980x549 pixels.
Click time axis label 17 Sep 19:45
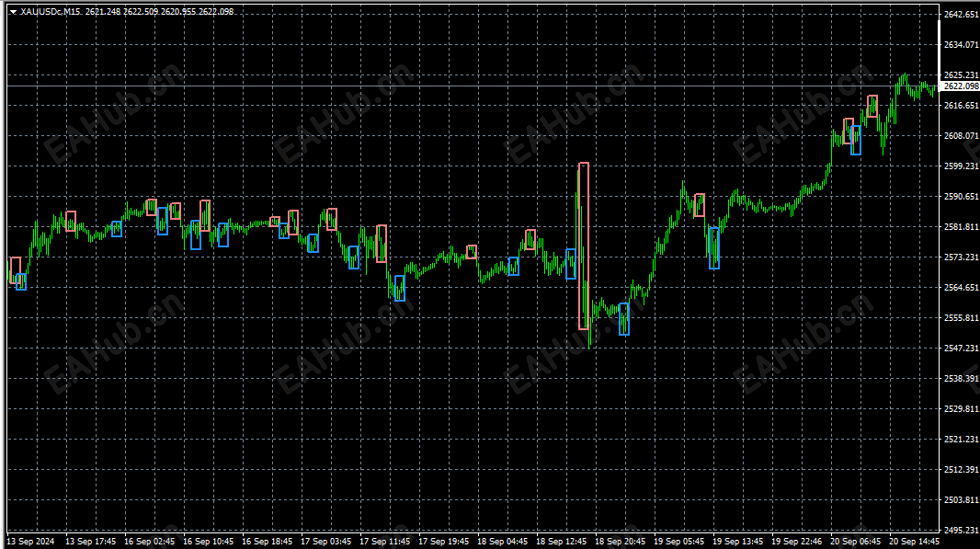[443, 542]
